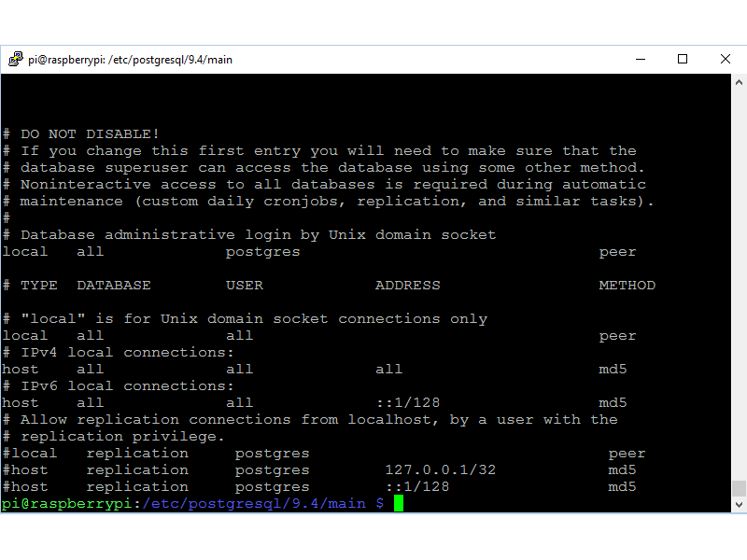The image size is (747, 560).
Task: Click the green cursor at the prompt
Action: (x=399, y=503)
